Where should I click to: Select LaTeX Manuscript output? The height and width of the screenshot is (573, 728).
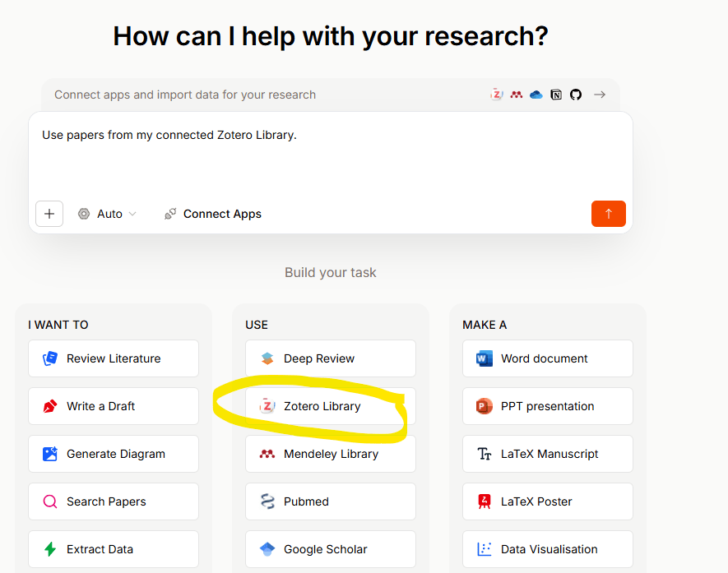tap(548, 454)
